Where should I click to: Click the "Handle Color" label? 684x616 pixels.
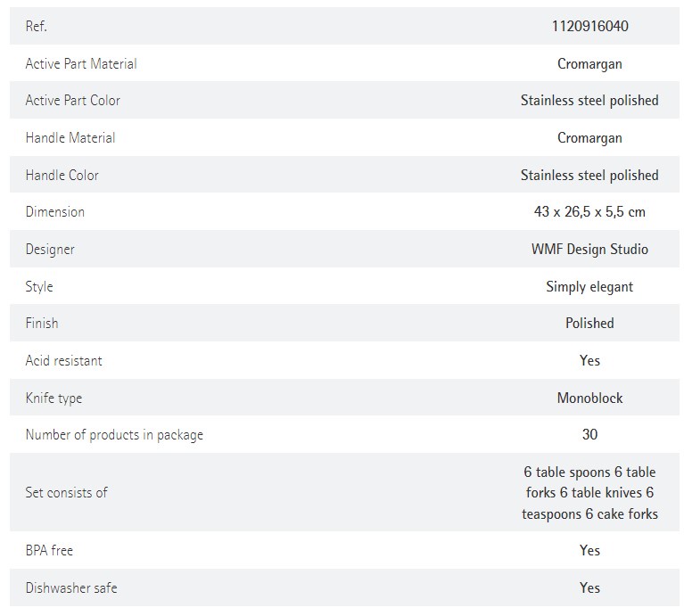[62, 176]
